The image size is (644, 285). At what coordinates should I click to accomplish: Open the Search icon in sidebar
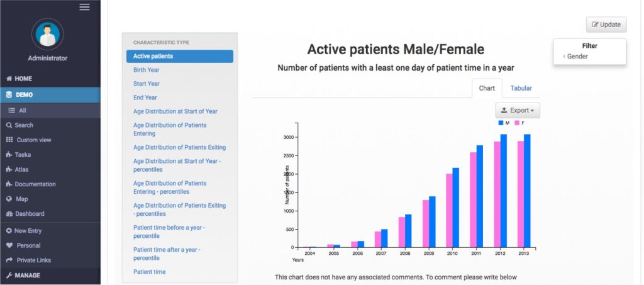tap(9, 125)
